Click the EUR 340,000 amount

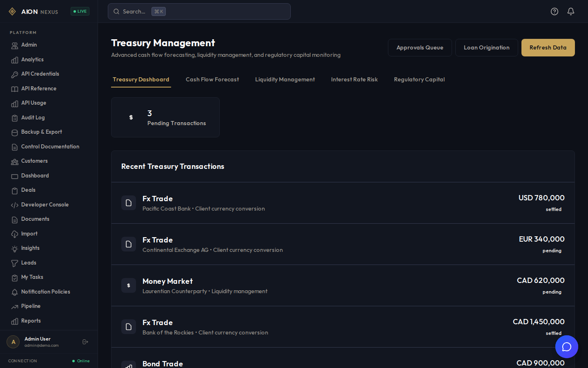542,239
